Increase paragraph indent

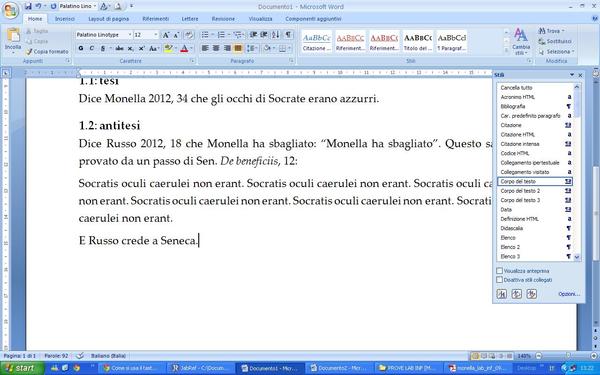pyautogui.click(x=264, y=35)
